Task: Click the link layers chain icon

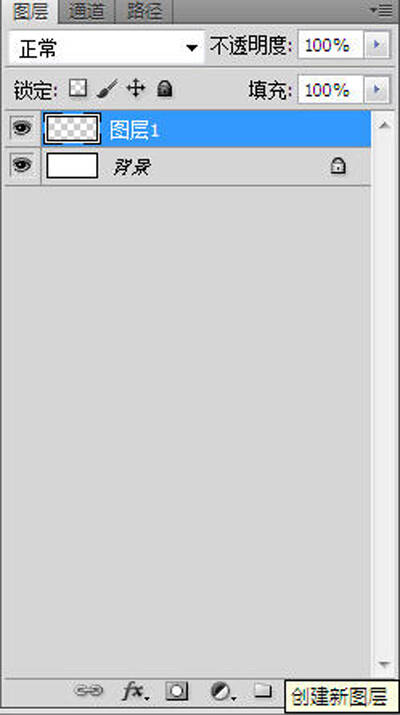Action: point(88,690)
